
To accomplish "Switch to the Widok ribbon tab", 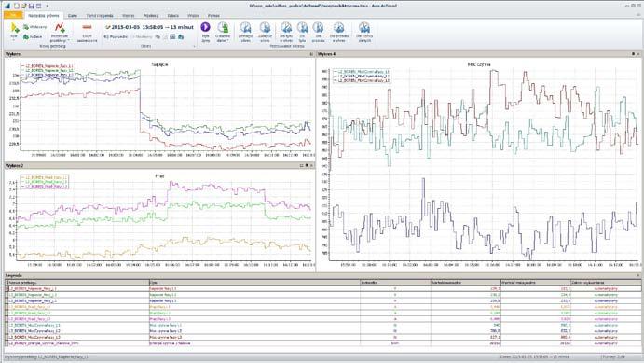I will [x=193, y=16].
